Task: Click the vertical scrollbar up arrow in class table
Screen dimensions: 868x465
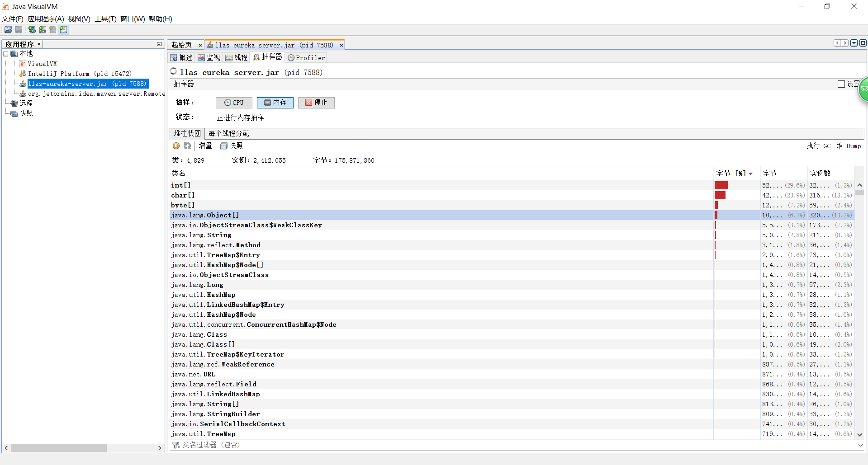Action: 859,185
